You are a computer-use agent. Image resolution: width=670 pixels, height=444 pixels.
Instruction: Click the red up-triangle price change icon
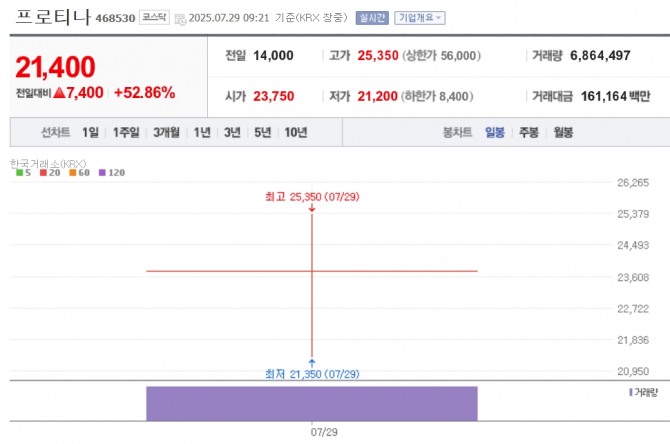[59, 93]
